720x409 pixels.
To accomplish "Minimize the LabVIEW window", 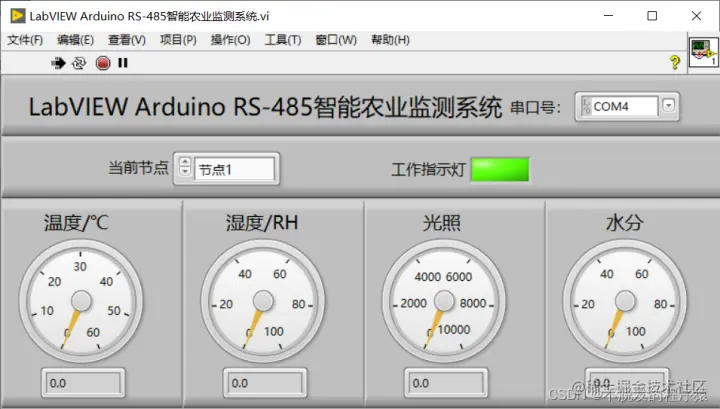I will [608, 16].
